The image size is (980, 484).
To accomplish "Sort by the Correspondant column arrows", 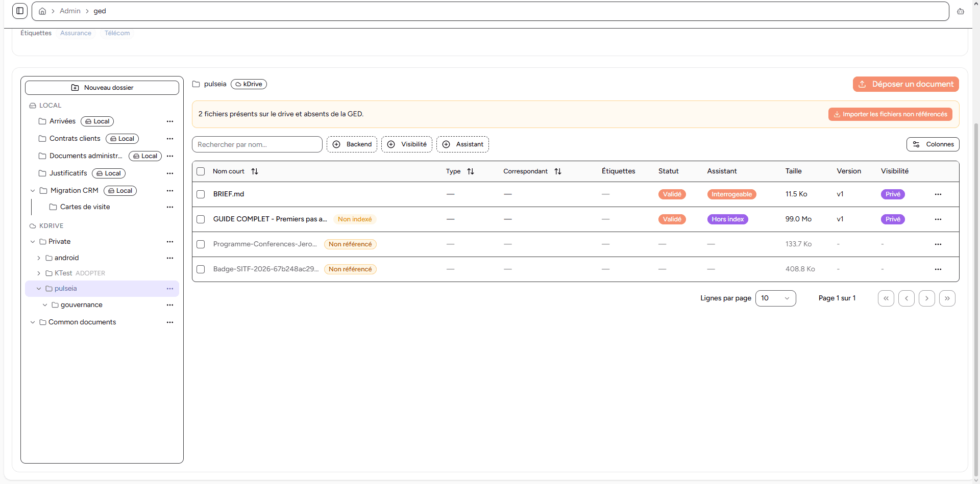I will click(558, 171).
